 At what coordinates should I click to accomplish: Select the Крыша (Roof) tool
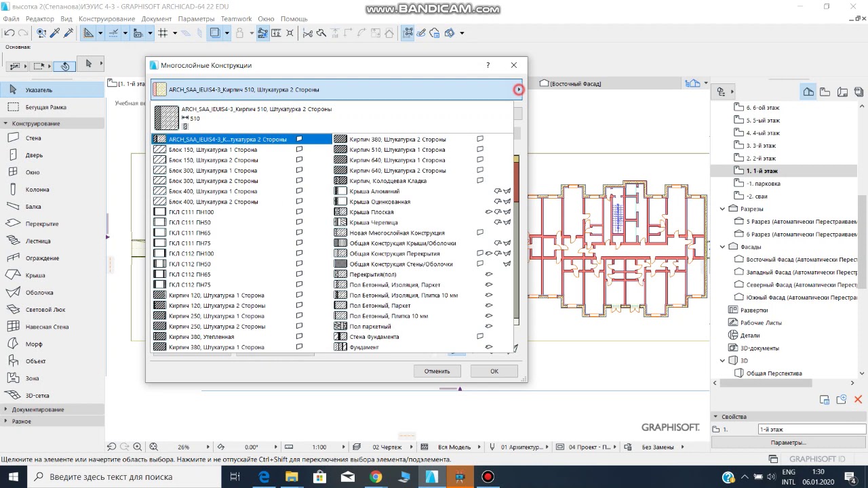[x=35, y=275]
